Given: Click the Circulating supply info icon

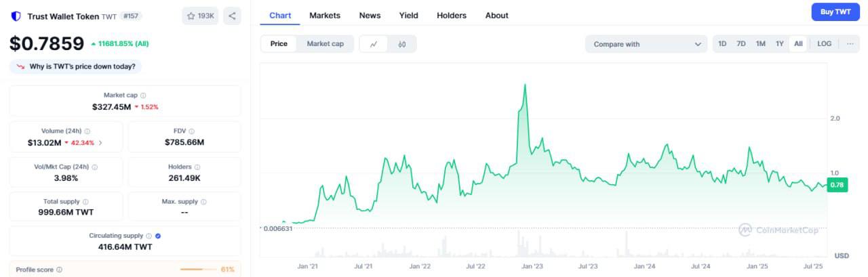Looking at the screenshot, I should [x=149, y=236].
